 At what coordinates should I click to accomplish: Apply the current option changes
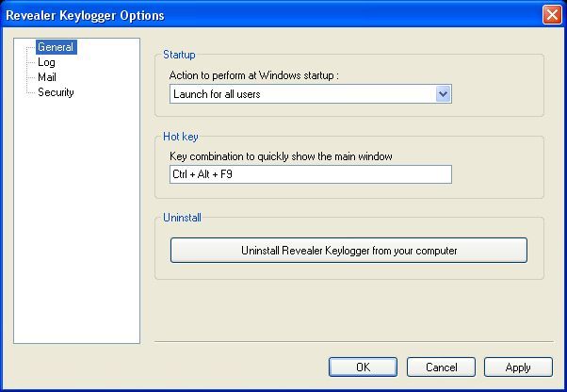coord(518,367)
